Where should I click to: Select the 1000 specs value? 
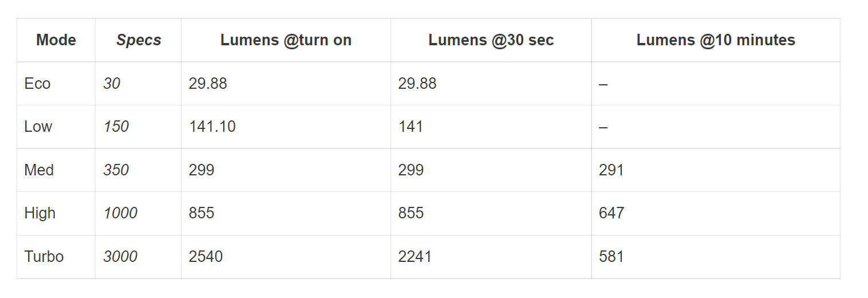tap(120, 213)
